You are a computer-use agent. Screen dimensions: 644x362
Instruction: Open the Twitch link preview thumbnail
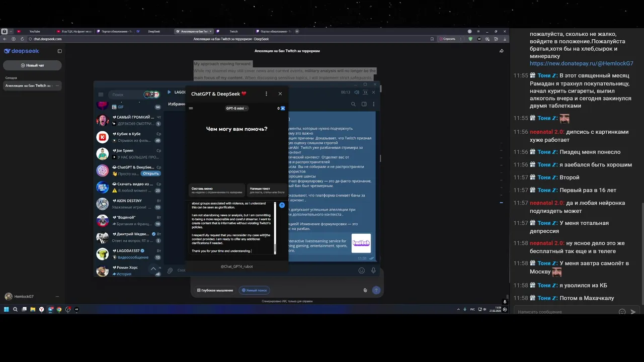click(x=361, y=243)
